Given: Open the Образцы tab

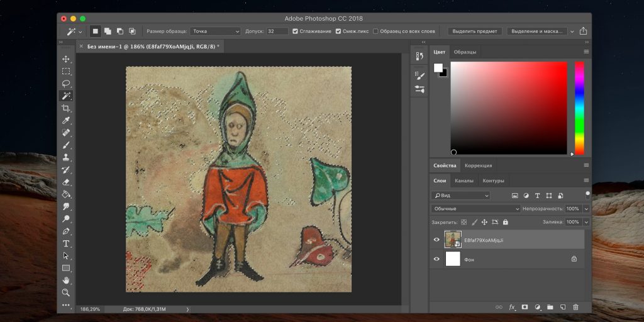Looking at the screenshot, I should tap(465, 52).
